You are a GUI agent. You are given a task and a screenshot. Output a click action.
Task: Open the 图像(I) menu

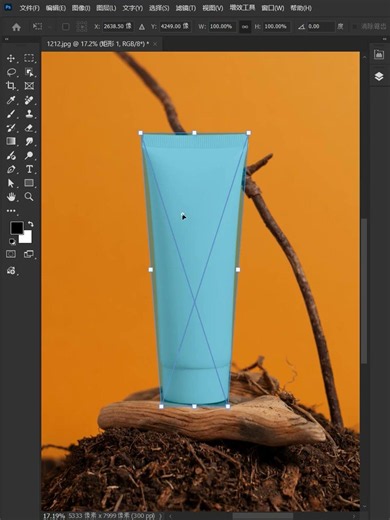pos(81,8)
